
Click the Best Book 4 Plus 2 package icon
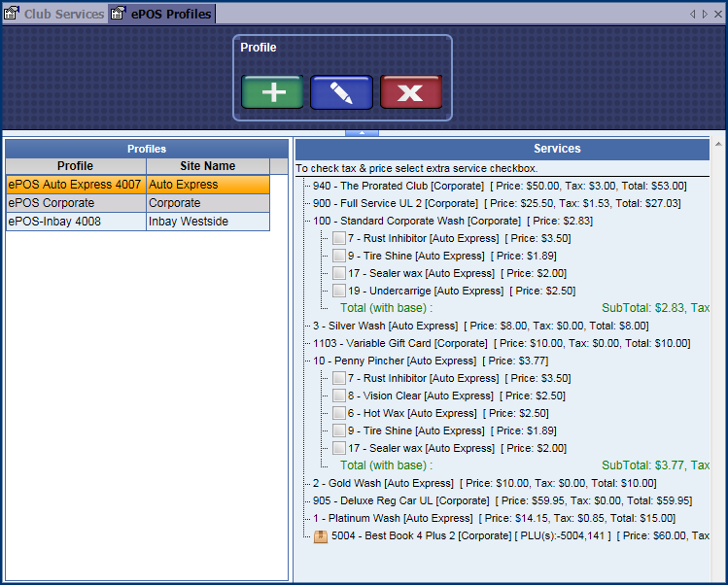pos(321,536)
